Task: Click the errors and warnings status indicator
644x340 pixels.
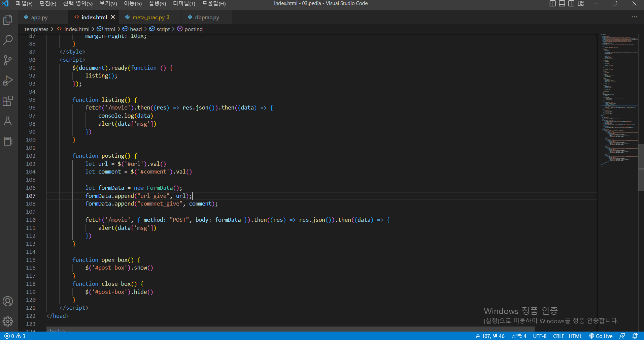Action: click(15, 336)
